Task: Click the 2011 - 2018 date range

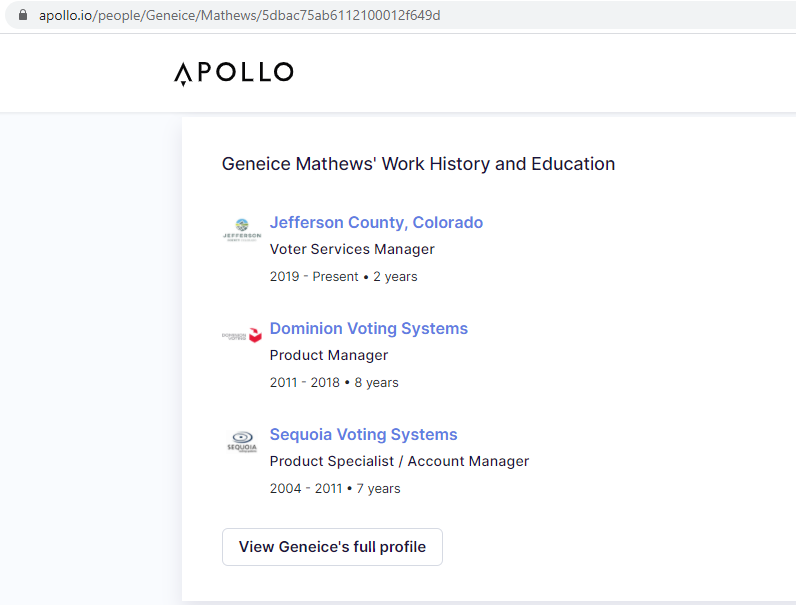Action: coord(305,383)
